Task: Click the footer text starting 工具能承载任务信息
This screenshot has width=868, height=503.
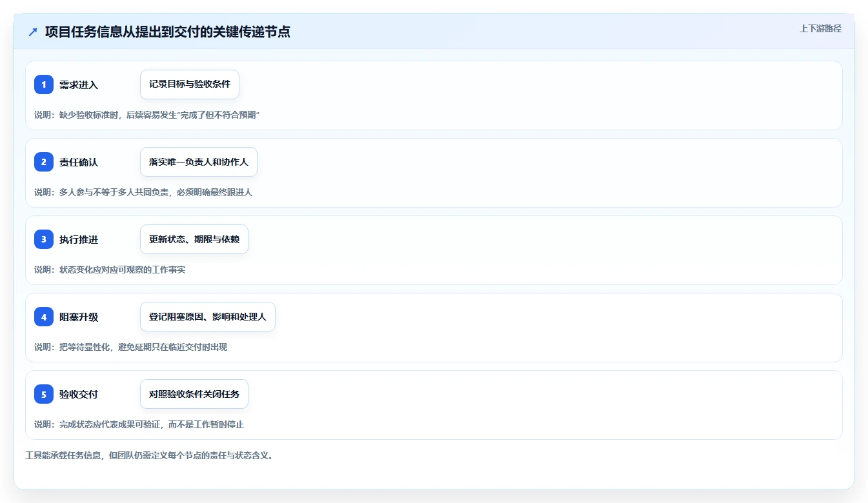Action: point(150,455)
